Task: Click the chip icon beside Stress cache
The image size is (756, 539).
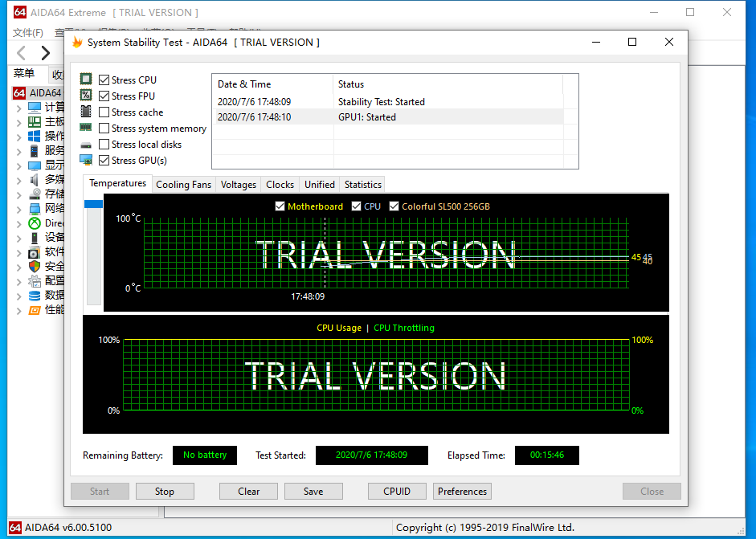Action: [x=86, y=112]
